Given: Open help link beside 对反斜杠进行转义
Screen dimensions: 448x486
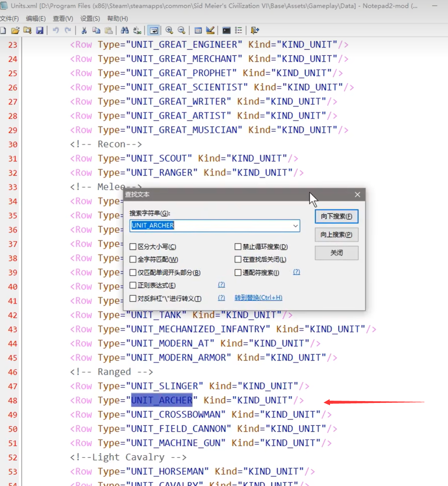Looking at the screenshot, I should 221,298.
